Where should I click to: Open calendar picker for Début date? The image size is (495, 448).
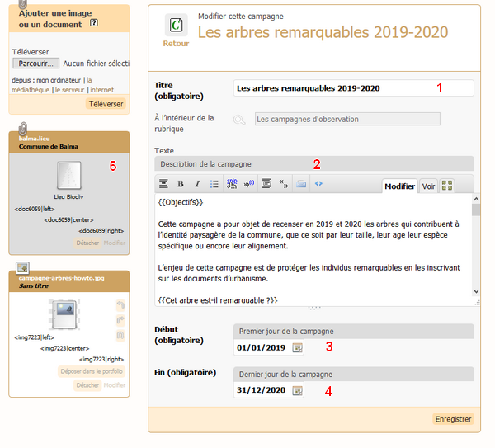click(297, 347)
